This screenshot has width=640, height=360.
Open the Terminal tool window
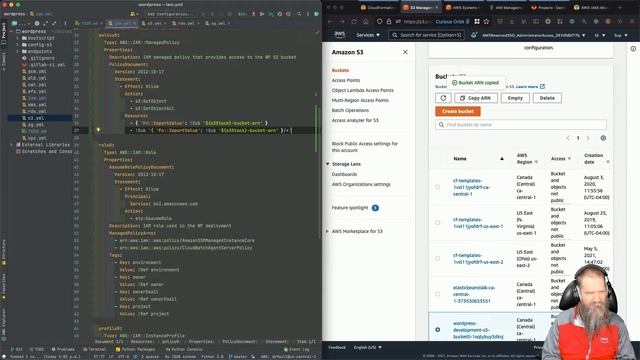tap(94, 349)
